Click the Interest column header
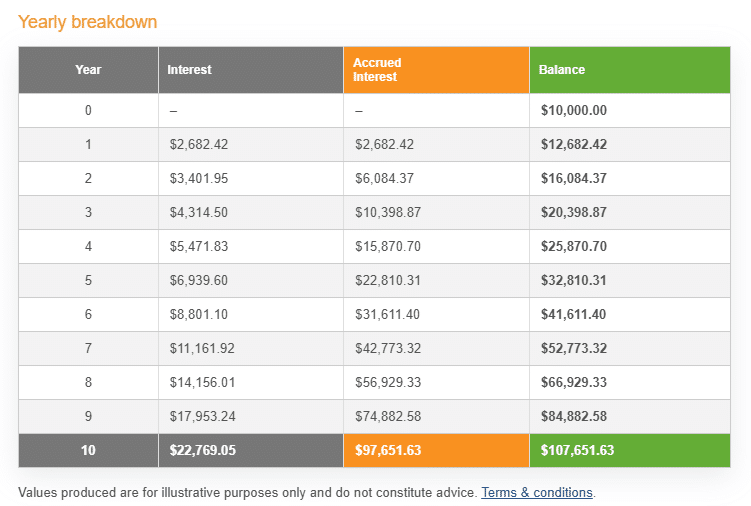The height and width of the screenshot is (506, 751). (x=189, y=70)
